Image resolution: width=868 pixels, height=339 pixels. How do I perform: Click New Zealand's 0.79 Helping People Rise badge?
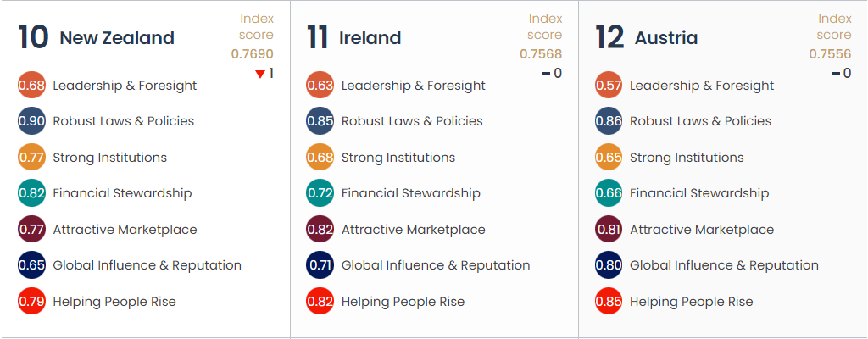point(31,302)
